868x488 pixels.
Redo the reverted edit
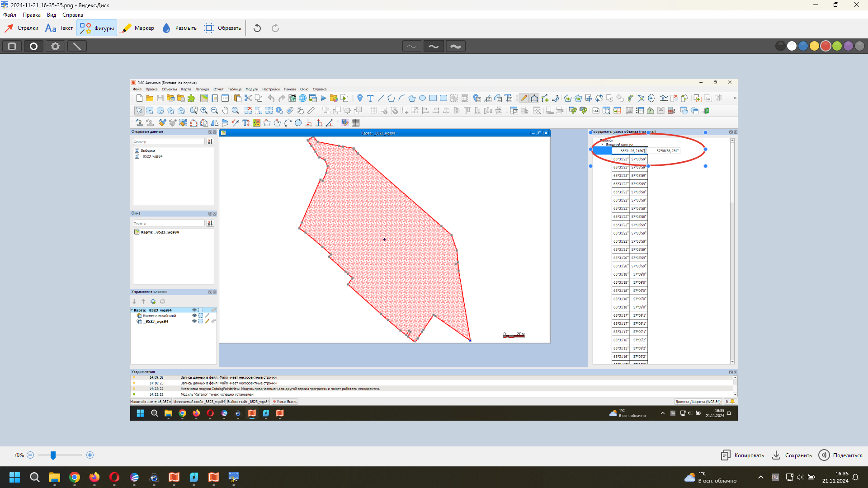(275, 28)
